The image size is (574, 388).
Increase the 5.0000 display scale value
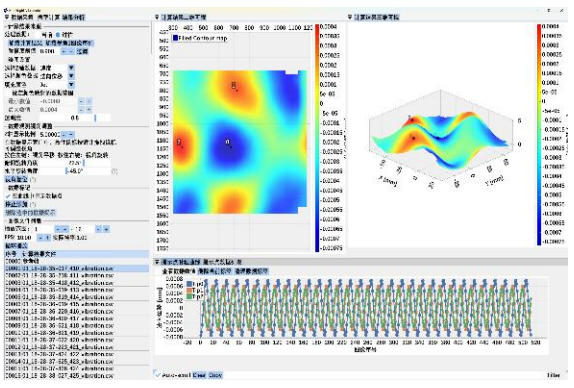click(71, 135)
